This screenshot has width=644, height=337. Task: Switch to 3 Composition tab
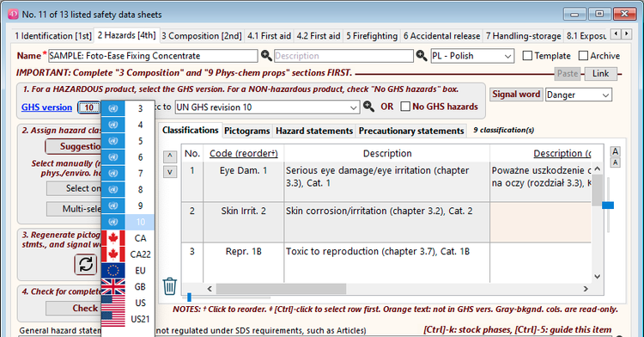coord(201,36)
